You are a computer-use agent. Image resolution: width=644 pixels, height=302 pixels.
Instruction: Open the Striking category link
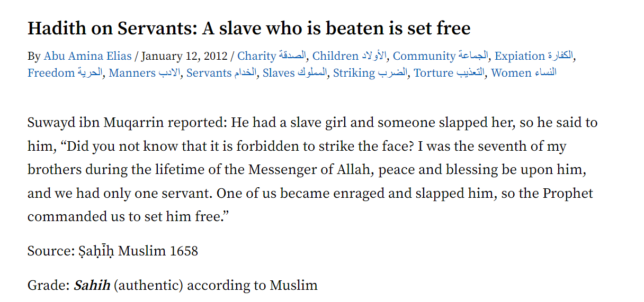click(x=370, y=73)
